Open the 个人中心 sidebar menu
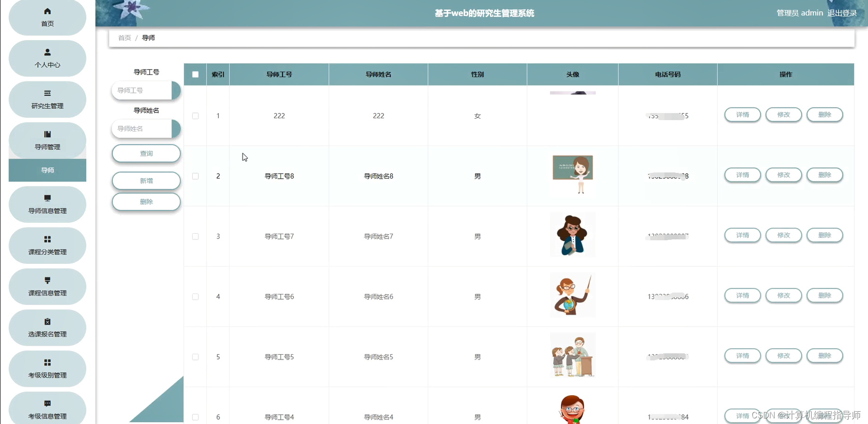The image size is (868, 424). coord(47,58)
